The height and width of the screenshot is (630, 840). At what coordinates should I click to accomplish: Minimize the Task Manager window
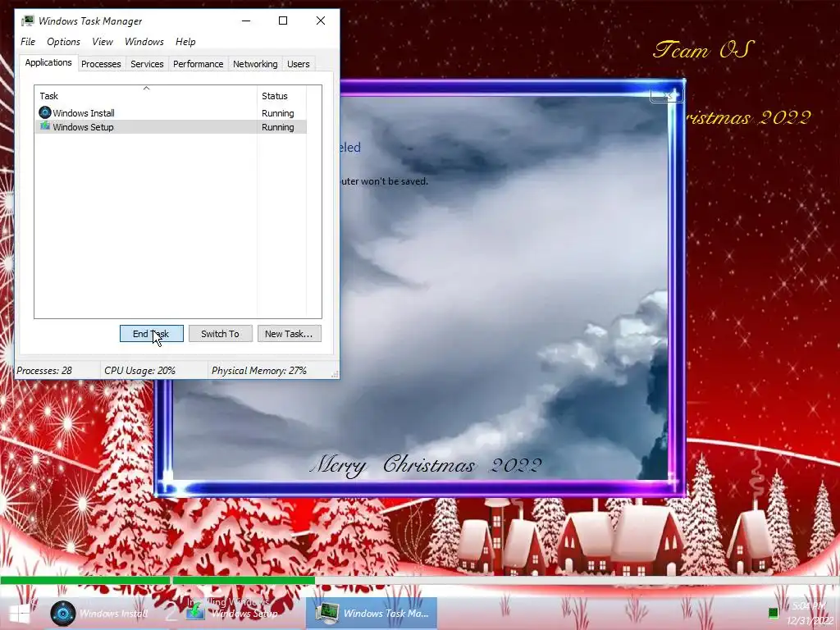(x=246, y=21)
